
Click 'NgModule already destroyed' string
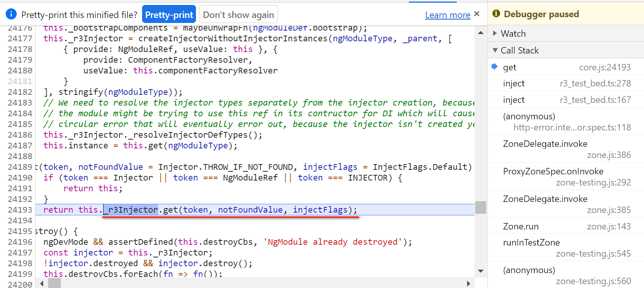333,242
